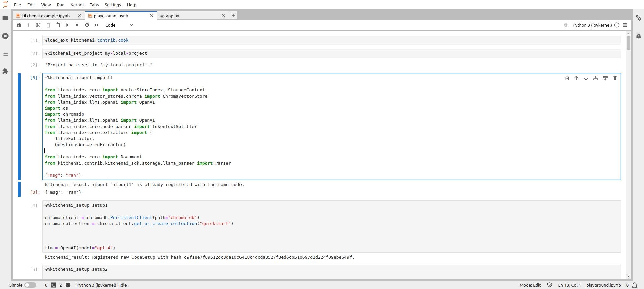Switch to the app.py tab

(x=172, y=16)
